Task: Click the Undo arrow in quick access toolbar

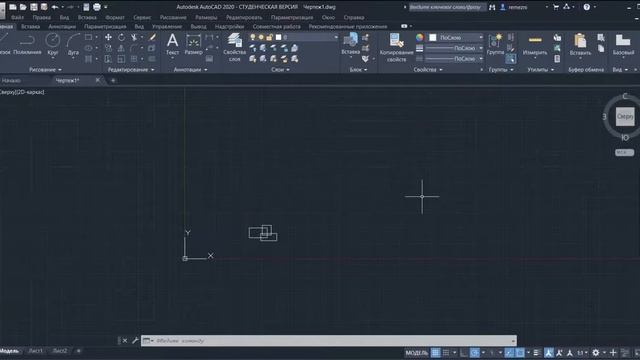Action: pos(55,7)
